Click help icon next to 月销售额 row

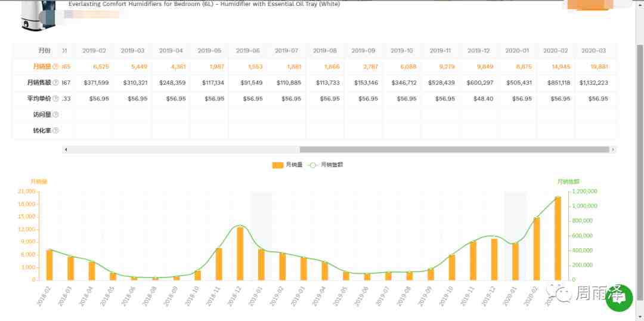[x=56, y=82]
